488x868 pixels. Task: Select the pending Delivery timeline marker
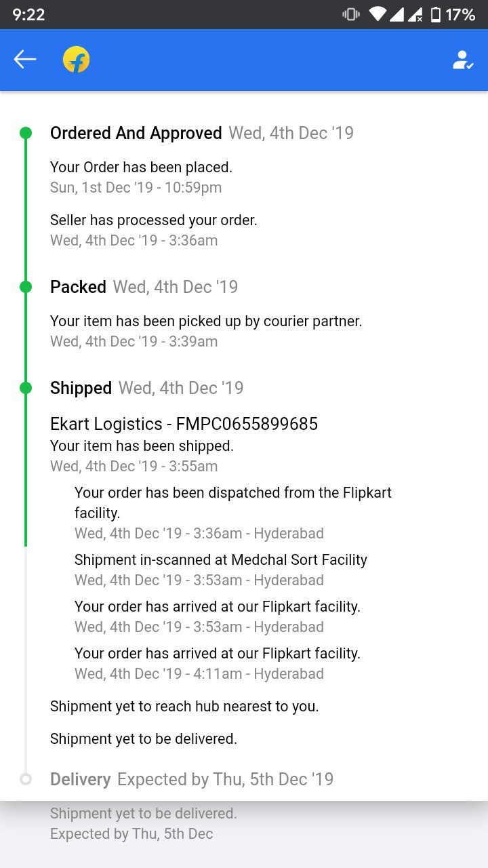tap(26, 779)
